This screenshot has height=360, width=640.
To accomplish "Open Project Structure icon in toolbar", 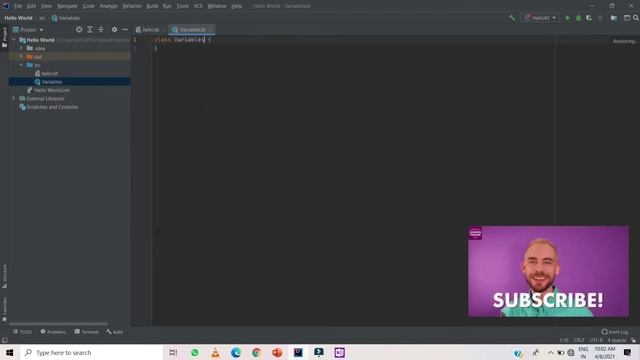I will (x=614, y=18).
